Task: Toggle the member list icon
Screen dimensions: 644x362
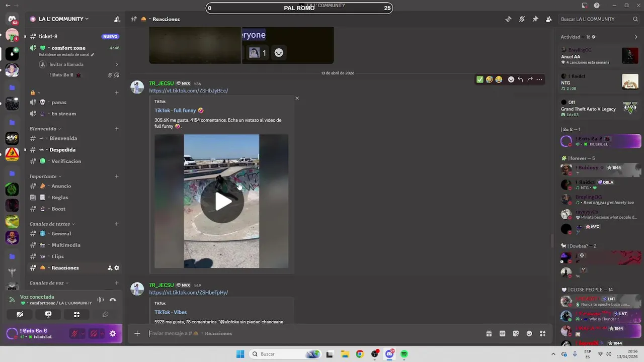Action: tap(549, 19)
